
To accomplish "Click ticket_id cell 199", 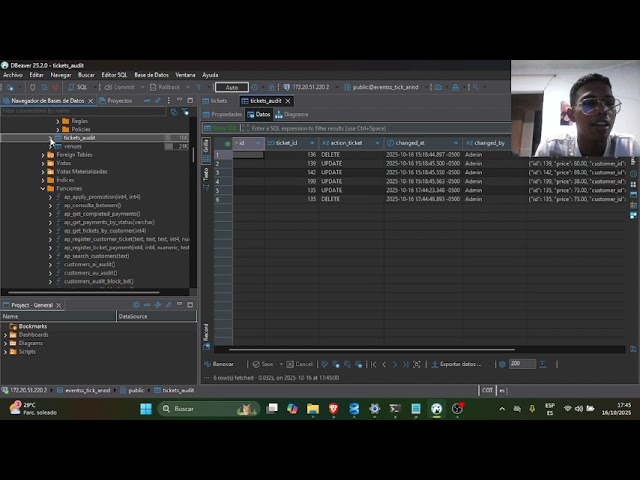I will (291, 182).
